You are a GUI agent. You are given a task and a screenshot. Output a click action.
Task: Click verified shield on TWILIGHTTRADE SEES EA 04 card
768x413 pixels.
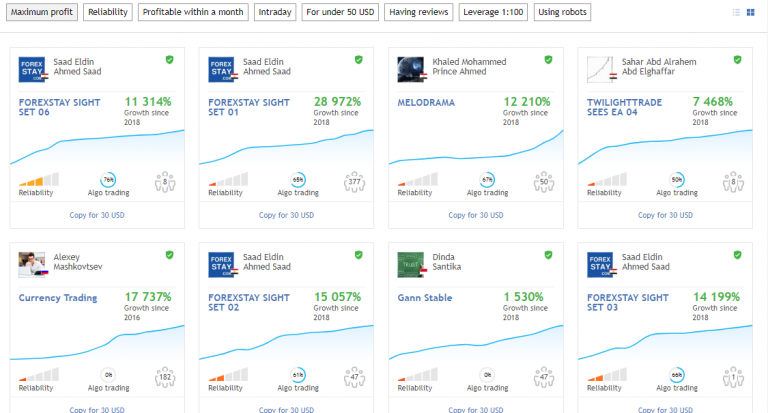coord(737,60)
